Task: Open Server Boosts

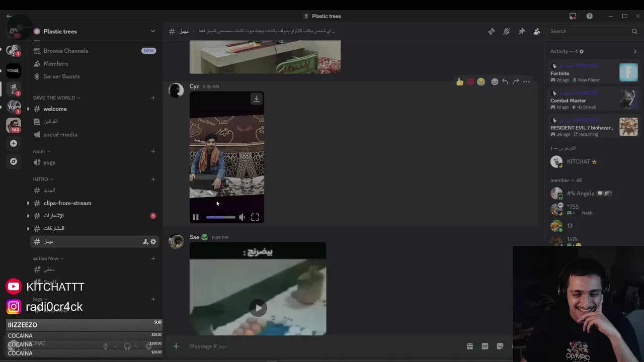Action: pos(94,76)
